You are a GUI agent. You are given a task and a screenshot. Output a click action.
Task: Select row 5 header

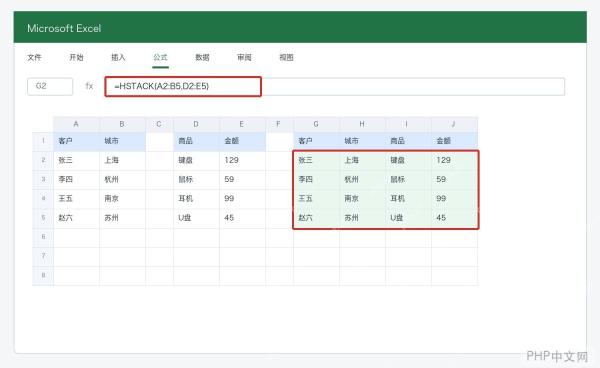[x=43, y=218]
